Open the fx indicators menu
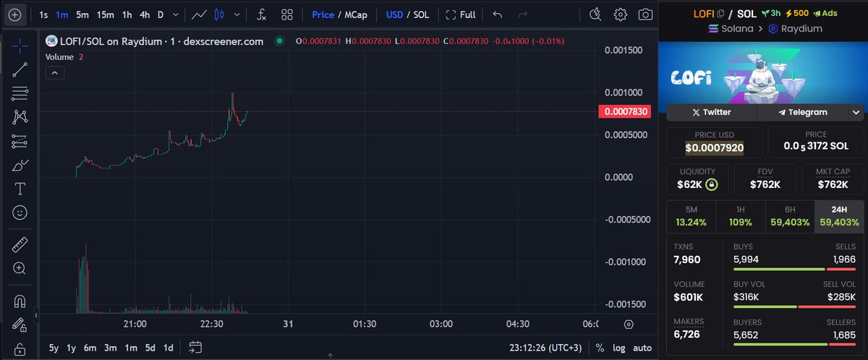Image resolution: width=868 pixels, height=360 pixels. [x=261, y=14]
